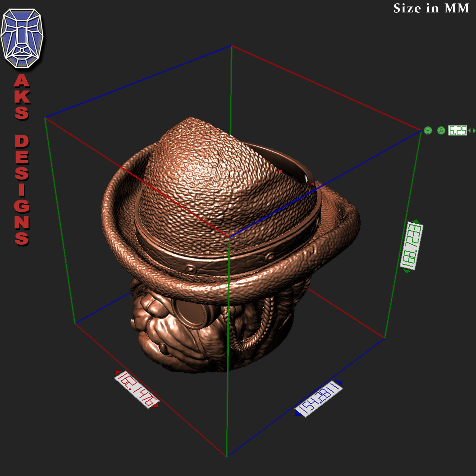Click the green circular S icon

[428, 130]
